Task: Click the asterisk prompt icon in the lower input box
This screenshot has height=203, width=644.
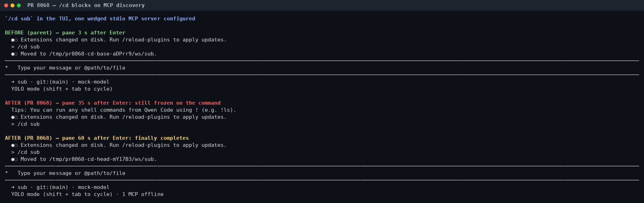Action: tap(6, 173)
